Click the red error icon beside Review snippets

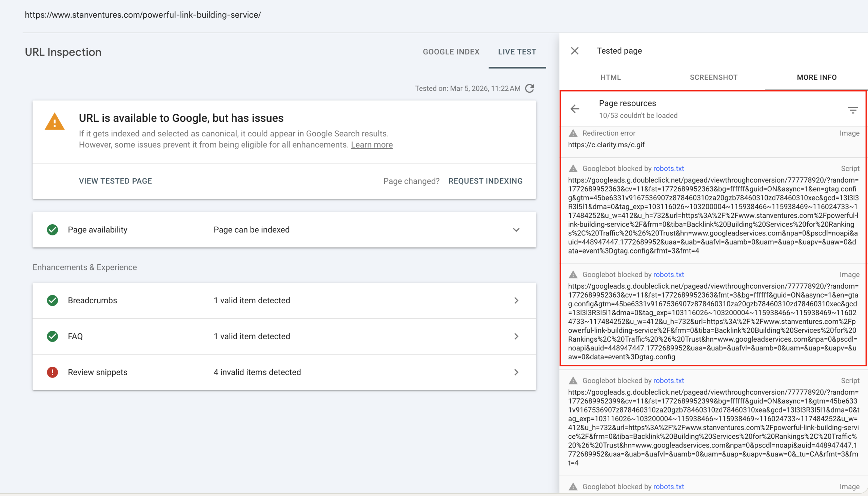(52, 372)
